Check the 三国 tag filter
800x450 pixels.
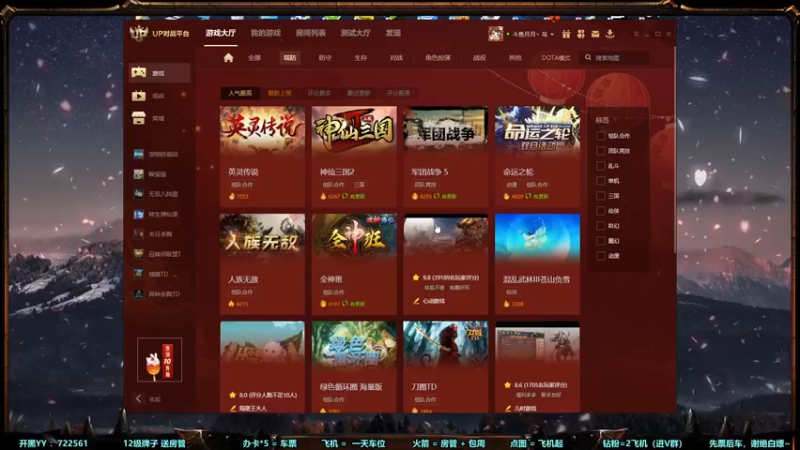(x=601, y=196)
